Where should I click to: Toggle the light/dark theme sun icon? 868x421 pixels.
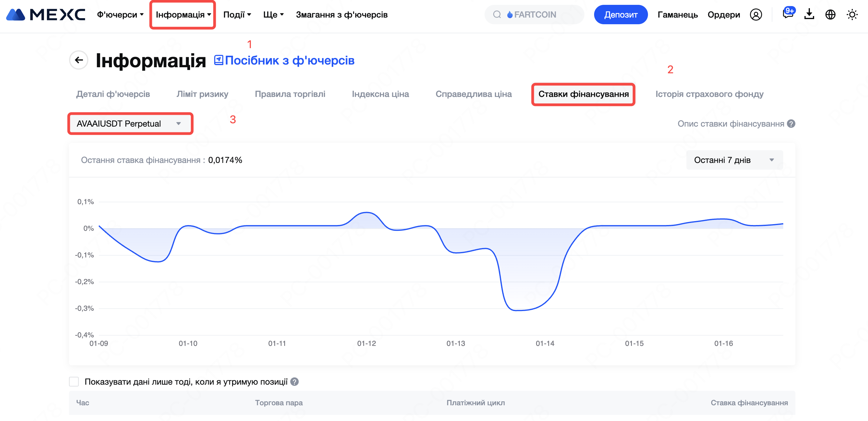852,15
